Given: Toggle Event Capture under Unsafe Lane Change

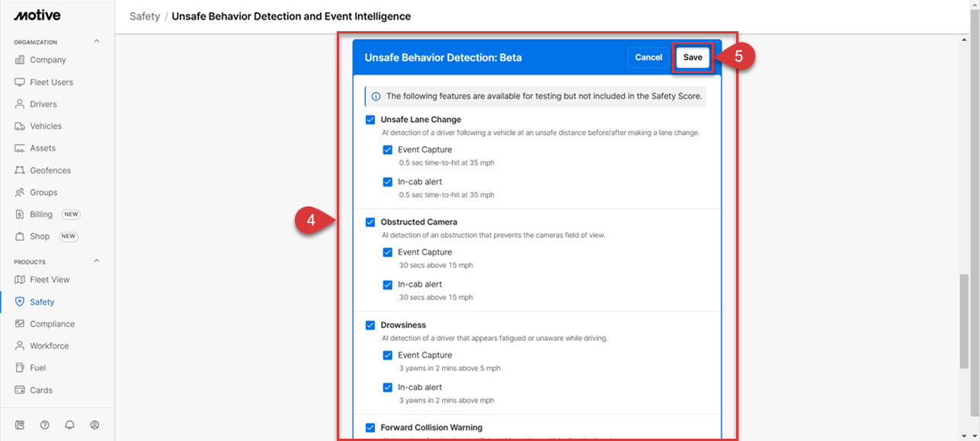Looking at the screenshot, I should coord(387,150).
